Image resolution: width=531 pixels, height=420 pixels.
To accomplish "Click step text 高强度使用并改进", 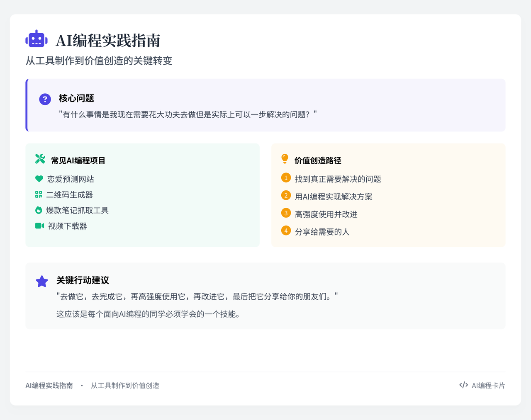I will (326, 214).
